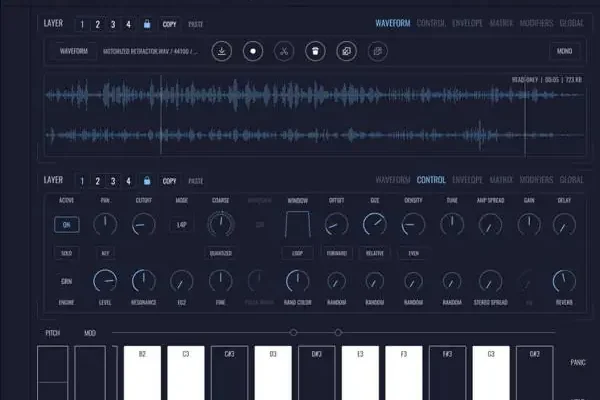Click COPY in the upper layer row
The height and width of the screenshot is (400, 600).
pyautogui.click(x=169, y=23)
